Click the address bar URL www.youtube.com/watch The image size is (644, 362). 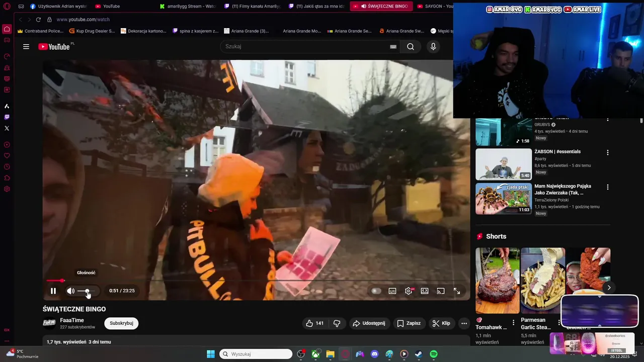pyautogui.click(x=83, y=20)
